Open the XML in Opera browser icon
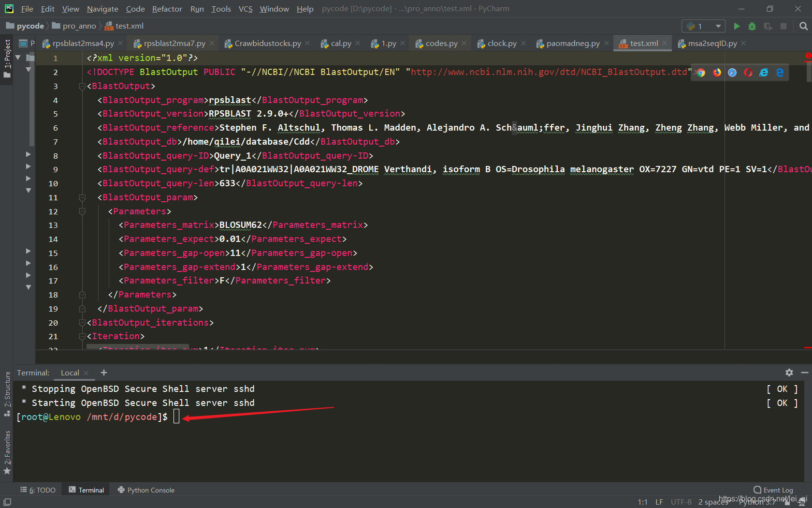 click(x=748, y=72)
